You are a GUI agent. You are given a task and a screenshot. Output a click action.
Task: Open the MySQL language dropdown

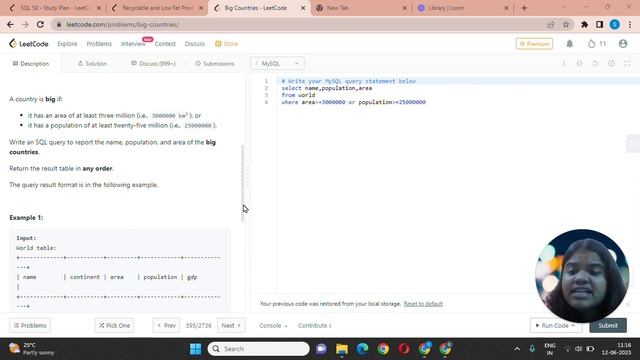277,64
